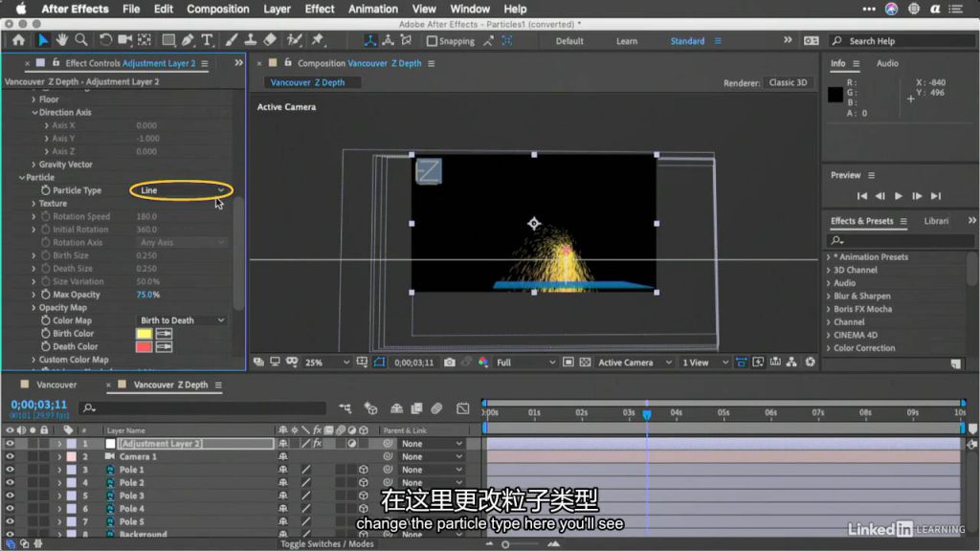This screenshot has width=980, height=551.
Task: Select the Hand tool
Action: tap(62, 40)
